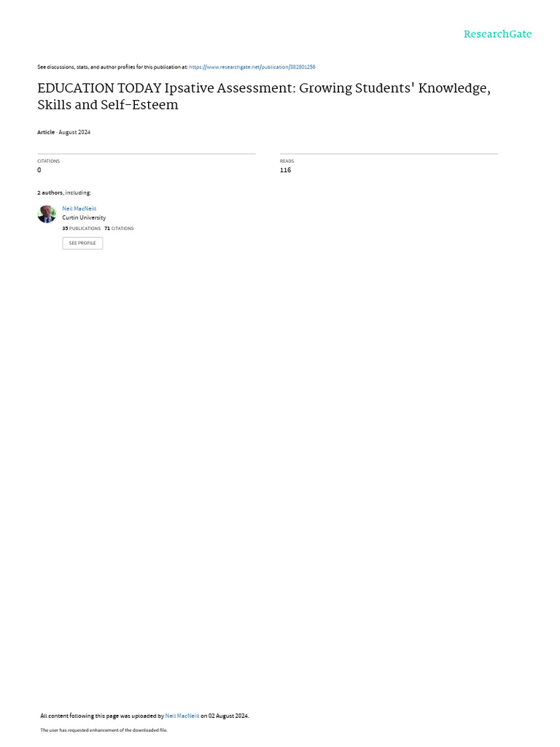Click the 71 CITATIONS author stat
Viewport: 560px width, 747px height.
[x=119, y=228]
